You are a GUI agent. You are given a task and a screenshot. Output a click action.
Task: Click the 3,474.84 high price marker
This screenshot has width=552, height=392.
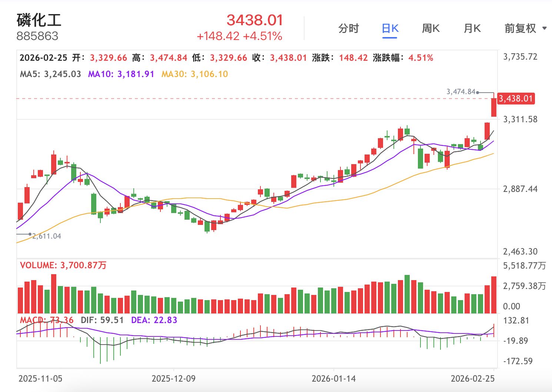(x=460, y=92)
